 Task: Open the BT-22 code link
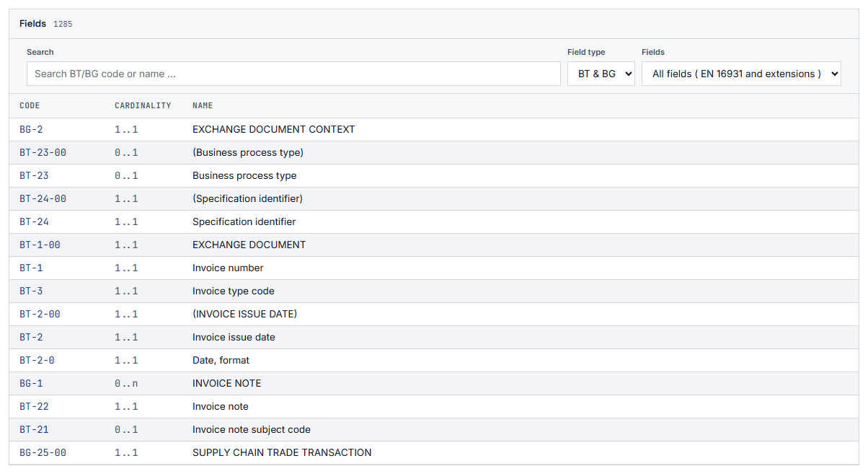pyautogui.click(x=34, y=406)
